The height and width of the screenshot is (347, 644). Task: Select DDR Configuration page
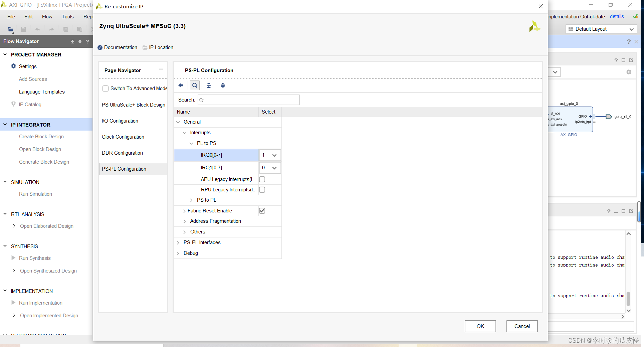pos(122,153)
